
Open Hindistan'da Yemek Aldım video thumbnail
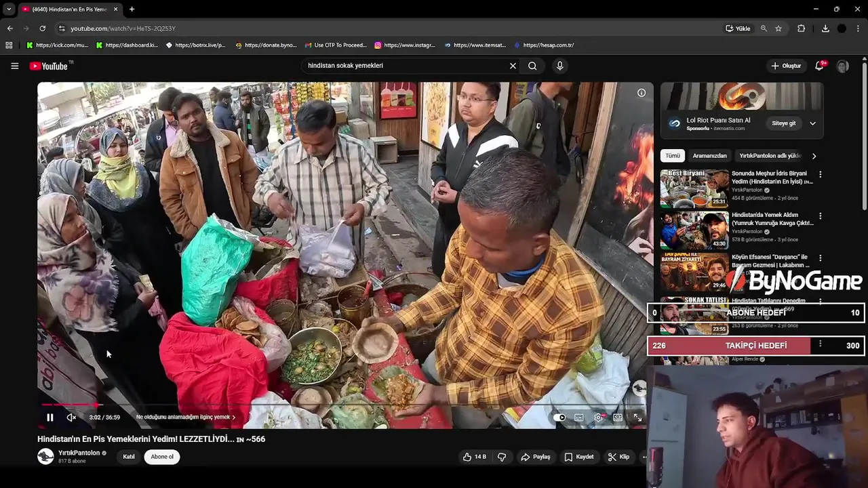click(x=694, y=230)
